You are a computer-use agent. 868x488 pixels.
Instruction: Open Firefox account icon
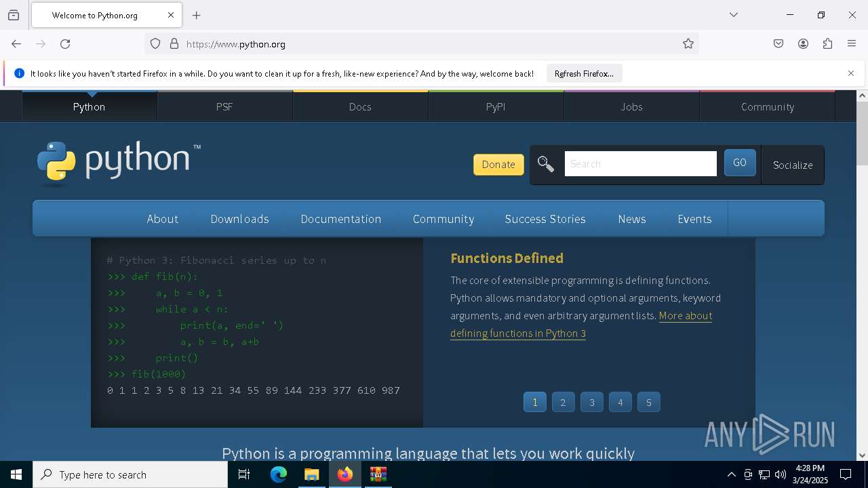pyautogui.click(x=803, y=44)
